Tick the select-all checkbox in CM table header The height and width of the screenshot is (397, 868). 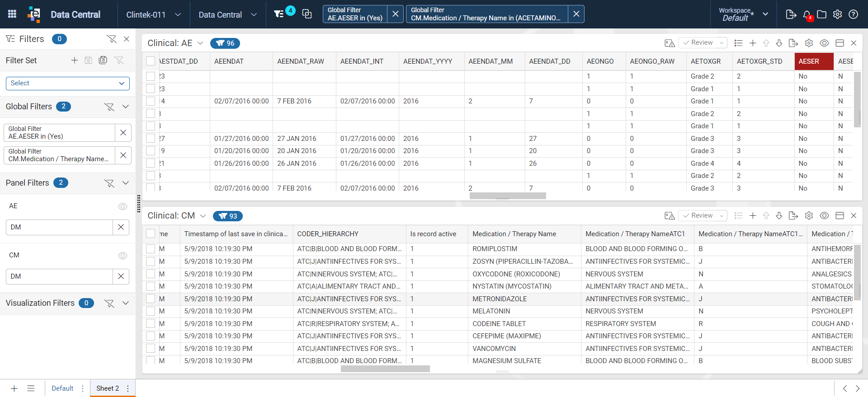151,234
